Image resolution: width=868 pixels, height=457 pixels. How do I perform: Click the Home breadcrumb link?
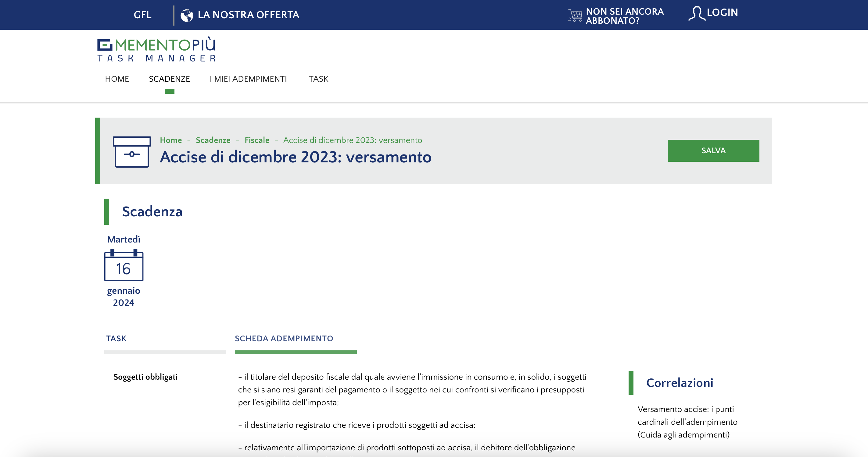(x=171, y=140)
